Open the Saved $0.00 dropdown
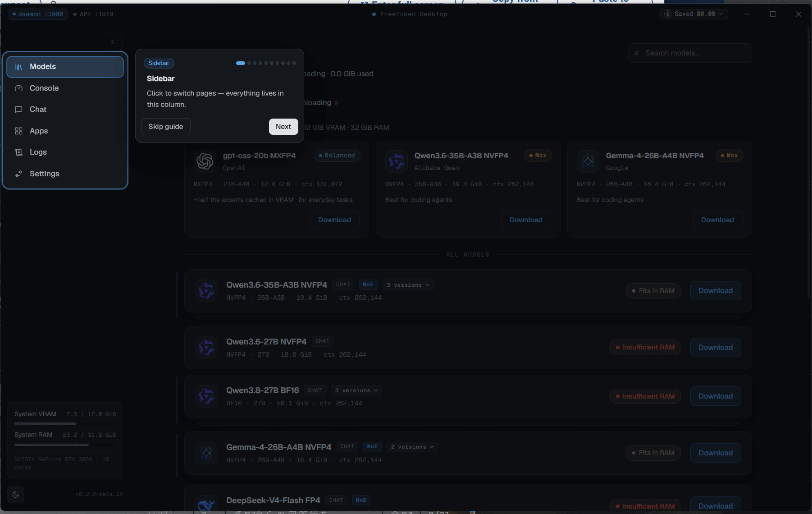812x514 pixels. [694, 14]
